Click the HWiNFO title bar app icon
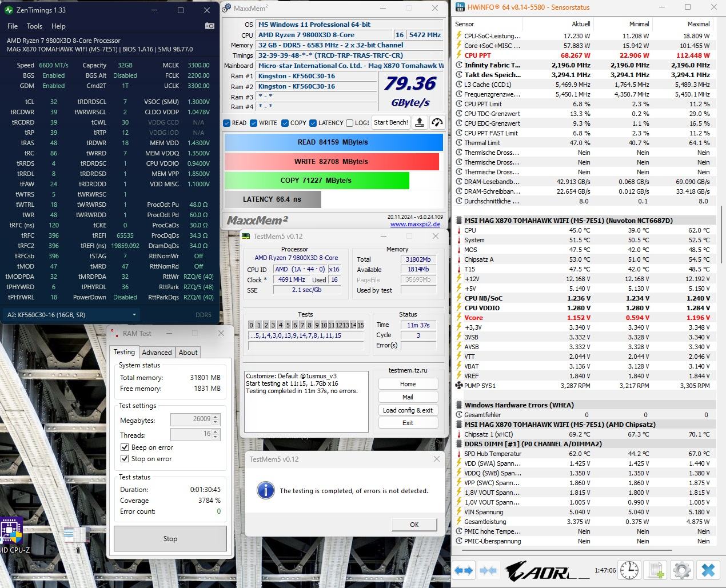The image size is (726, 588). coord(459,7)
